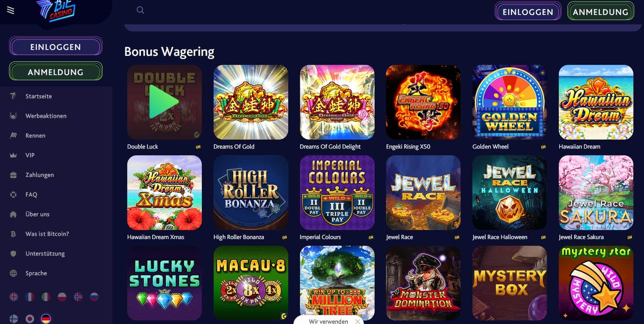The height and width of the screenshot is (324, 644).
Task: Click the Japanese flag language icon
Action: click(30, 318)
